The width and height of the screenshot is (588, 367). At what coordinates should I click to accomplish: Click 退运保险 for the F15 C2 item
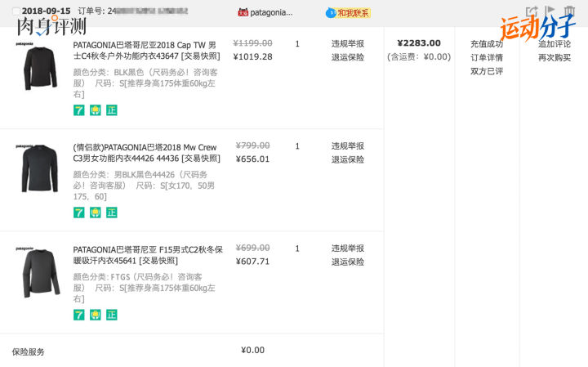(348, 262)
